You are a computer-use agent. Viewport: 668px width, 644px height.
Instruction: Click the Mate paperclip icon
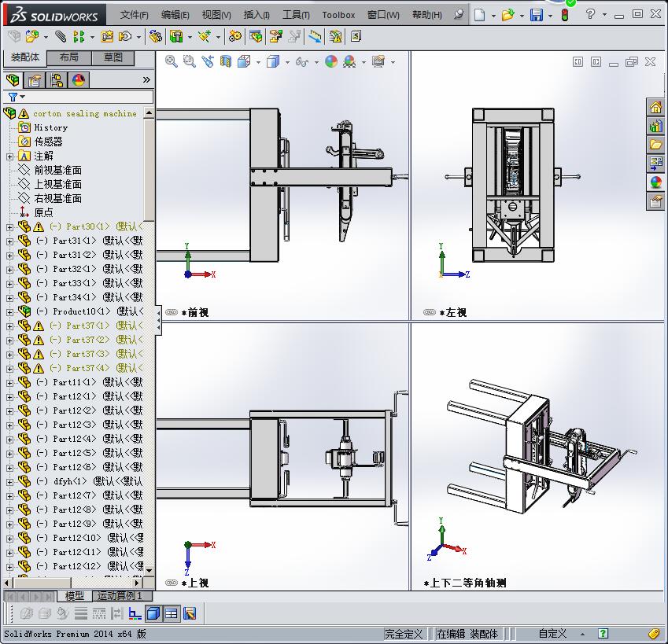click(x=60, y=37)
